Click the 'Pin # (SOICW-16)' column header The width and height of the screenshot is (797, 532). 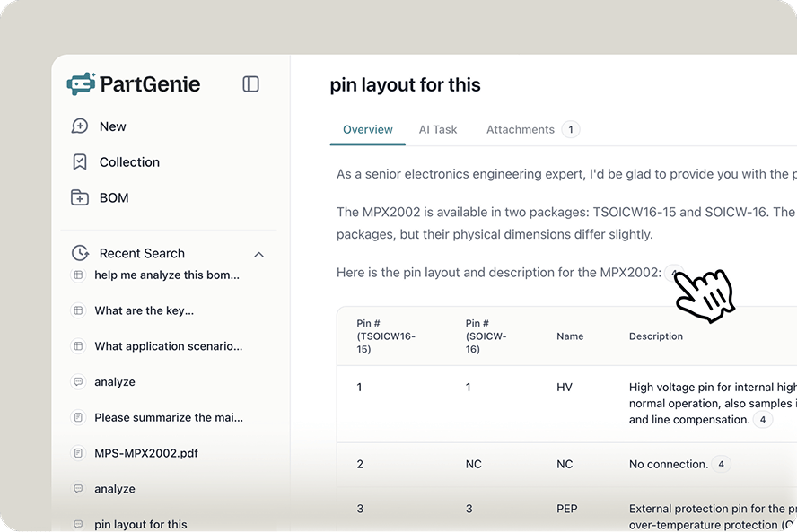(486, 336)
